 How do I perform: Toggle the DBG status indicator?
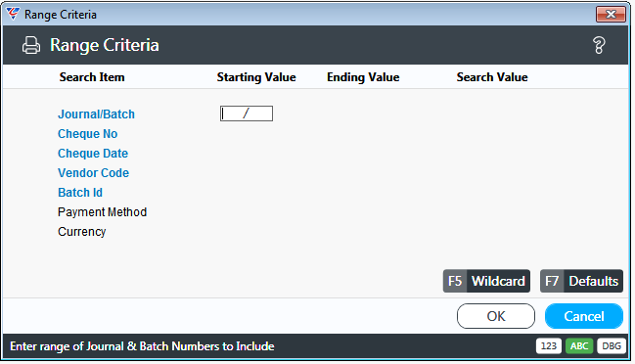pyautogui.click(x=612, y=346)
